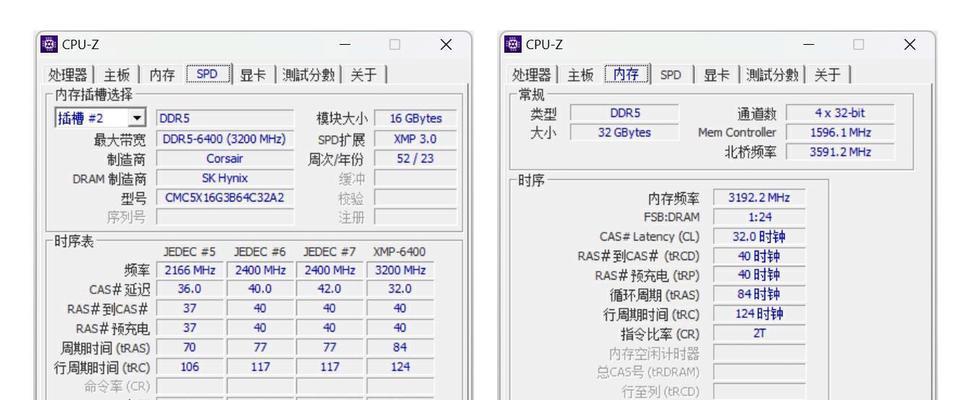Image resolution: width=971 pixels, height=400 pixels.
Task: Open 主板 tab in right window
Action: tap(580, 75)
